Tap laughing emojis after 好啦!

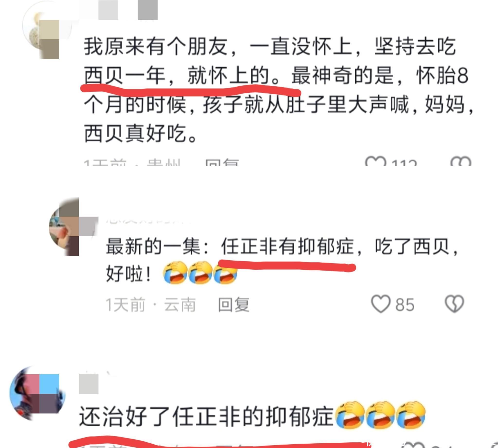[200, 272]
